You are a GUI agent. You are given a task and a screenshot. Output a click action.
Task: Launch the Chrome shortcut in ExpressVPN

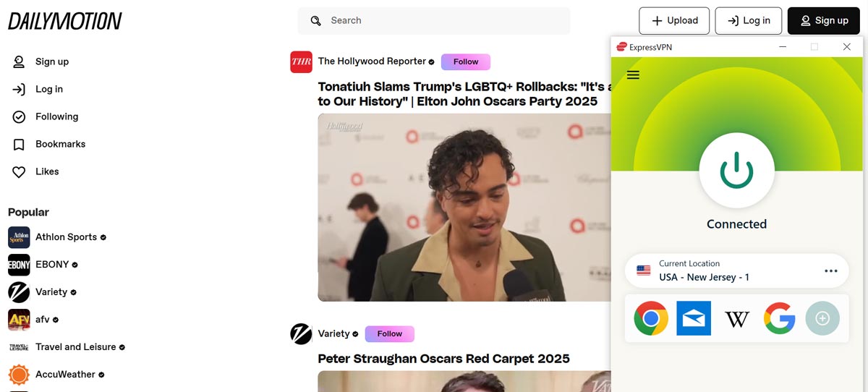[651, 318]
